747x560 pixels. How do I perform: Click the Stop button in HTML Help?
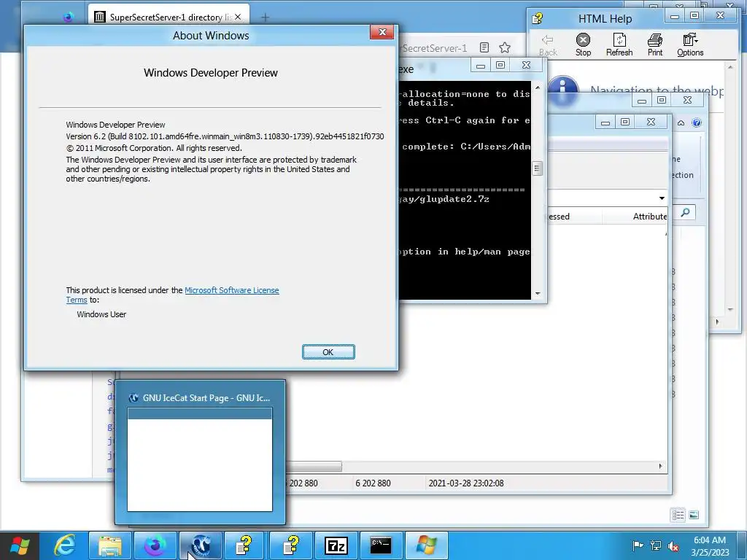[583, 45]
